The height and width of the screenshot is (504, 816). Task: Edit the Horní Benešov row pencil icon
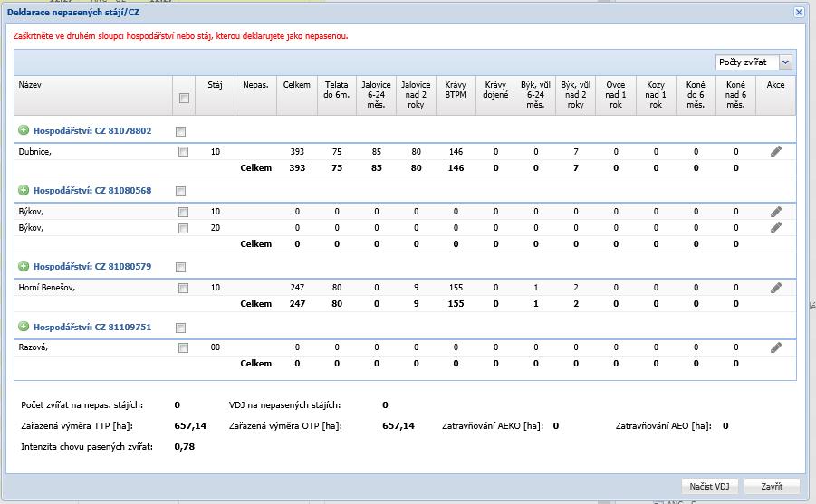776,288
